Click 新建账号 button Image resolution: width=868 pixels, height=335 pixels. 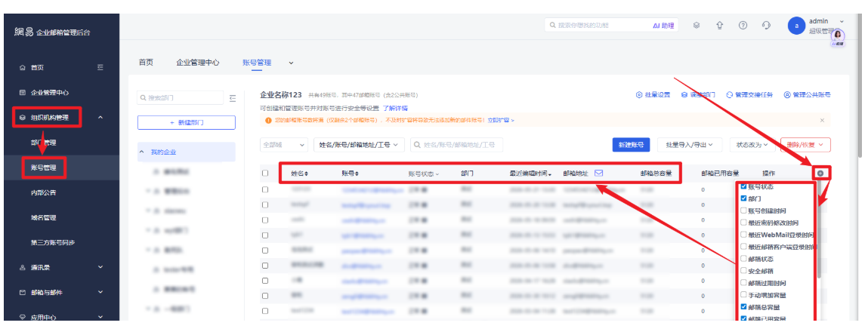[631, 145]
